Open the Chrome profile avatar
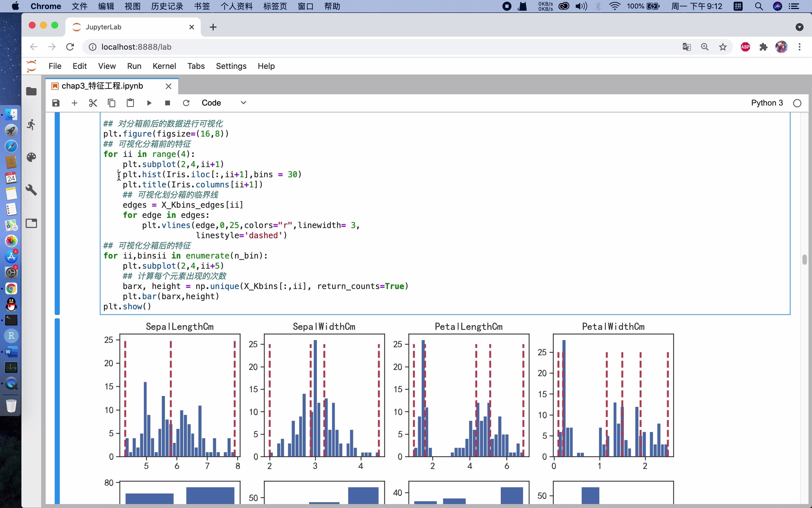Image resolution: width=812 pixels, height=508 pixels. pos(782,47)
